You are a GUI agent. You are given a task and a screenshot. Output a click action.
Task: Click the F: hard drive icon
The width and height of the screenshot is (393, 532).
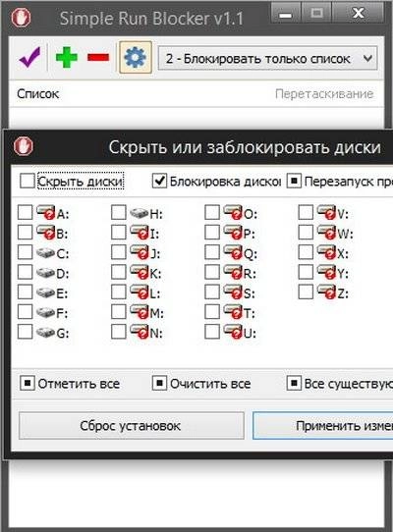(45, 312)
